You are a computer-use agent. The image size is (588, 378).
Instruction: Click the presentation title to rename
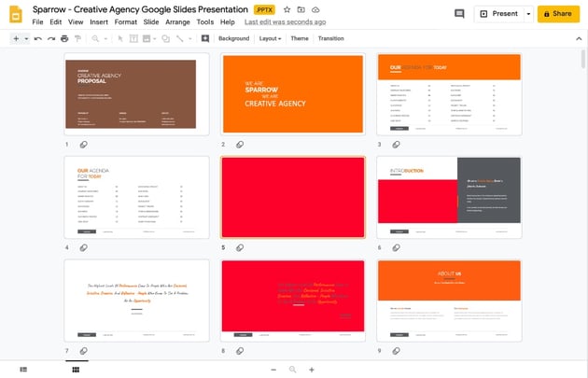tap(140, 9)
